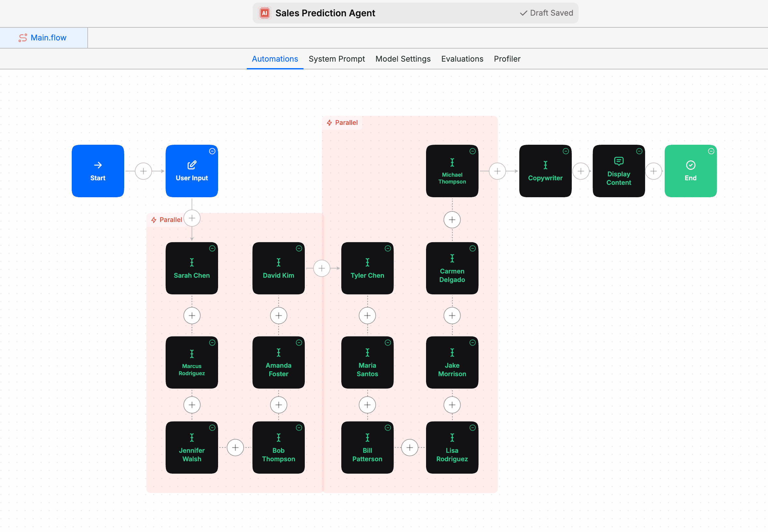Click the Start node arrow icon
This screenshot has width=768, height=532.
98,165
